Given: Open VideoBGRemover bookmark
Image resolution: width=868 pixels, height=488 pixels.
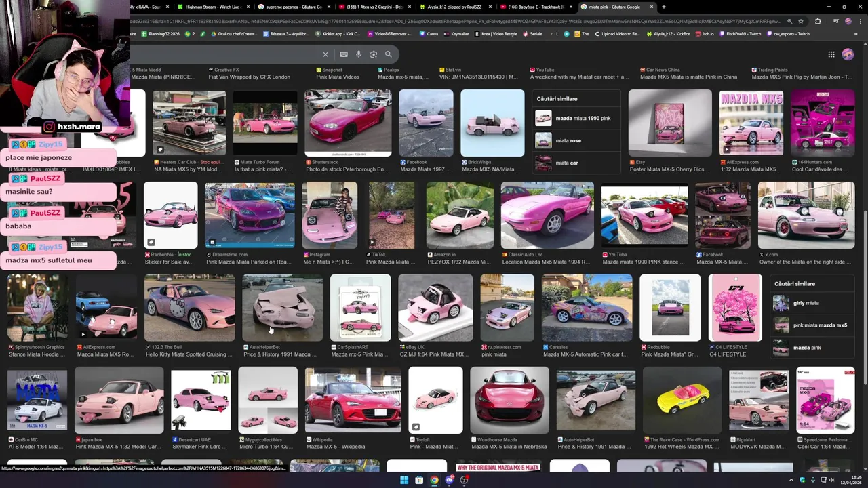Looking at the screenshot, I should click(389, 33).
